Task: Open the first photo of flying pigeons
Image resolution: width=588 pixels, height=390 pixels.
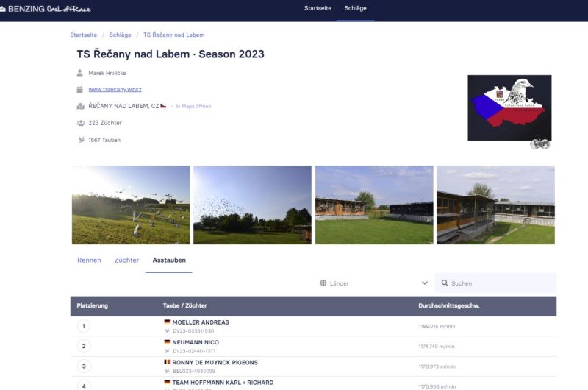Action: pyautogui.click(x=131, y=205)
